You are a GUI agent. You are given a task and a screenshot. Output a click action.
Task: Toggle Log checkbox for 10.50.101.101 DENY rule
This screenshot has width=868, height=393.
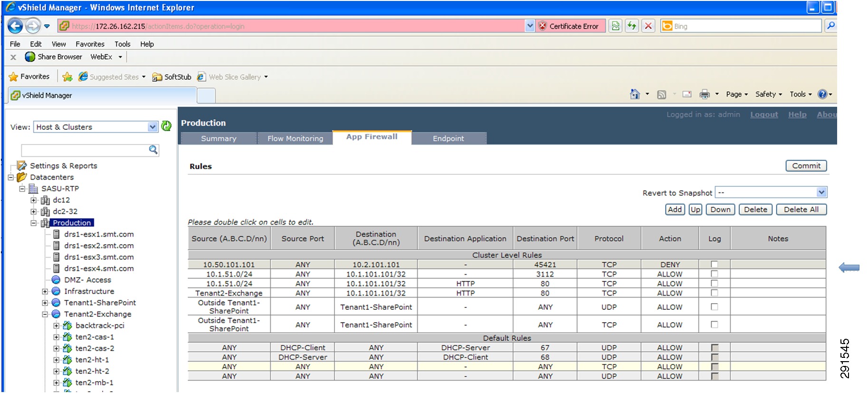[714, 264]
